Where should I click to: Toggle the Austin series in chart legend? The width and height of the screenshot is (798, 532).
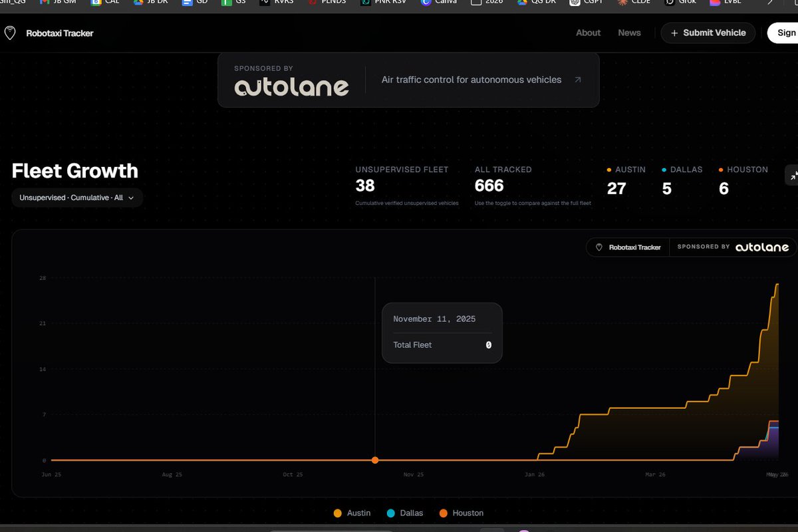click(x=352, y=513)
